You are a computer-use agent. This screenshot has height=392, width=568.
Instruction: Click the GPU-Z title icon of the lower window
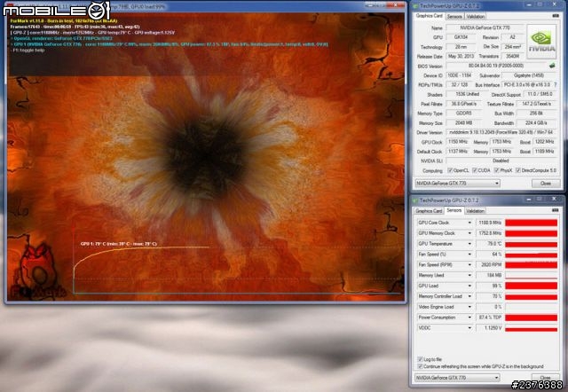click(415, 200)
